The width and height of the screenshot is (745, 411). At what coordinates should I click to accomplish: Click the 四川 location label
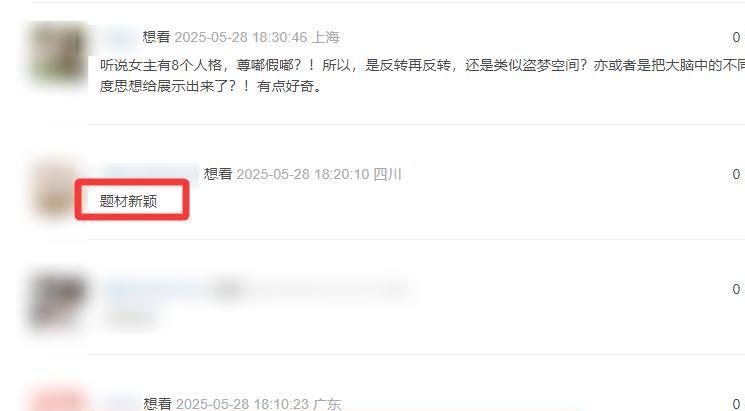coord(387,174)
